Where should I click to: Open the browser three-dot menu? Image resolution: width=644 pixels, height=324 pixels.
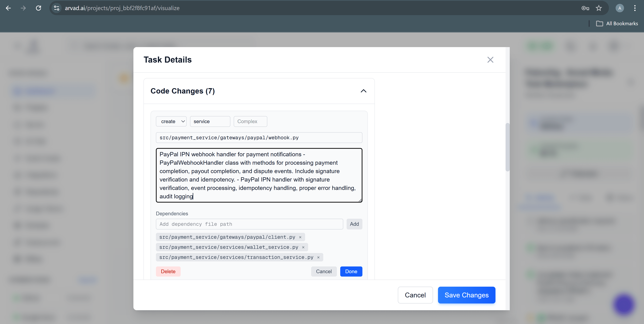[635, 8]
